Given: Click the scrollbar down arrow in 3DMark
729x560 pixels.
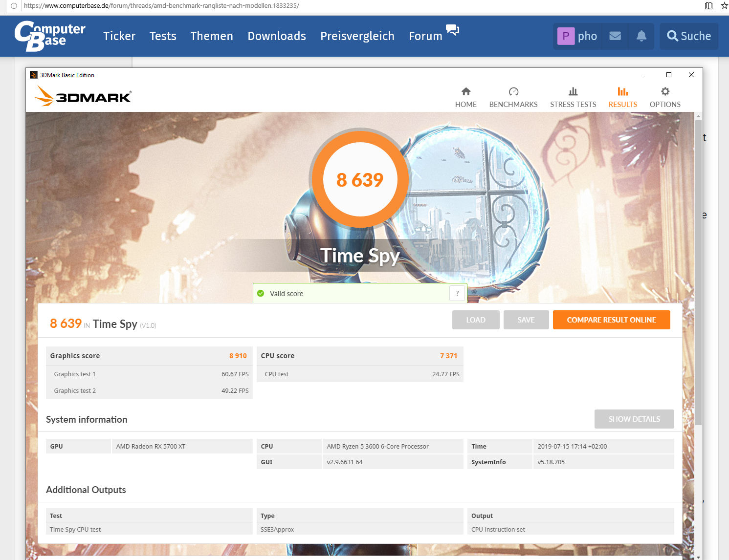Looking at the screenshot, I should coord(698,557).
